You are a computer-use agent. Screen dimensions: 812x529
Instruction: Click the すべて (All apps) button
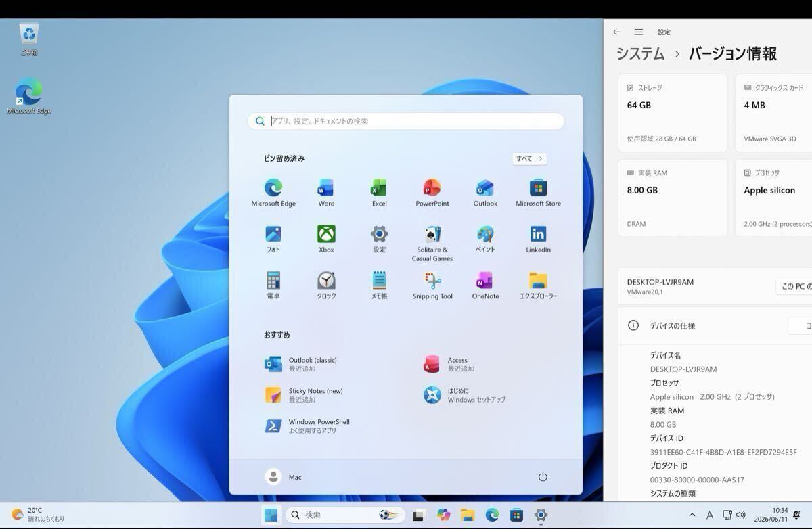(529, 158)
